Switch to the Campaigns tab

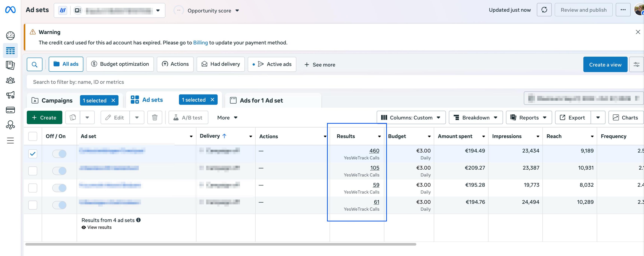[57, 100]
